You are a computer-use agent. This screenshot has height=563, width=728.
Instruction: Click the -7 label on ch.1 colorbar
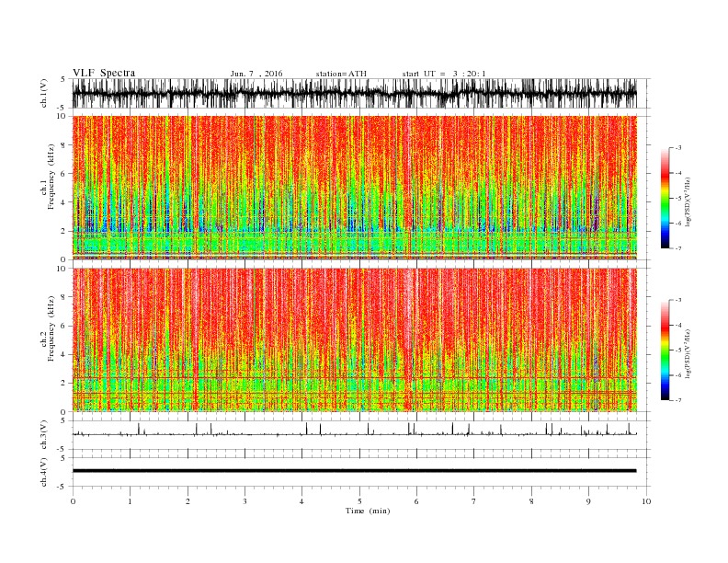(x=677, y=248)
